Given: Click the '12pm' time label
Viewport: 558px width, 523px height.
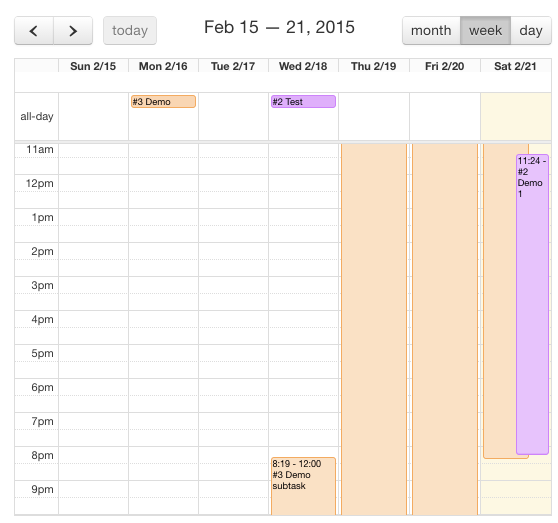Looking at the screenshot, I should tap(40, 184).
